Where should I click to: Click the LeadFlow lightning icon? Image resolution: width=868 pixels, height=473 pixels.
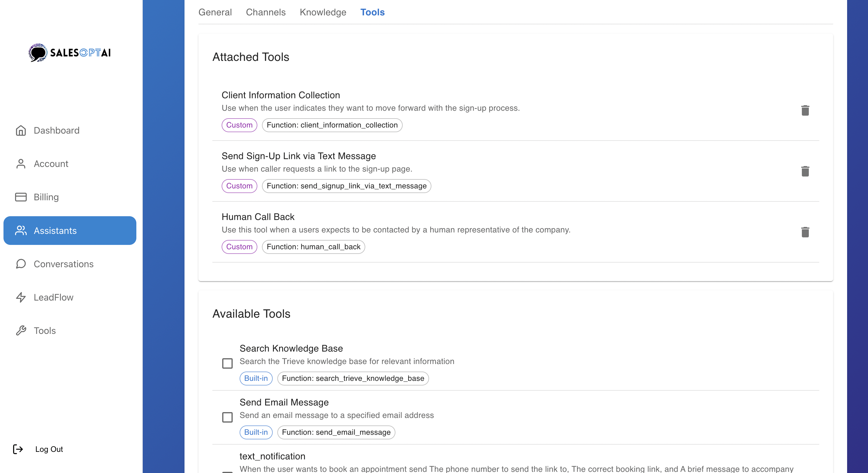click(21, 297)
